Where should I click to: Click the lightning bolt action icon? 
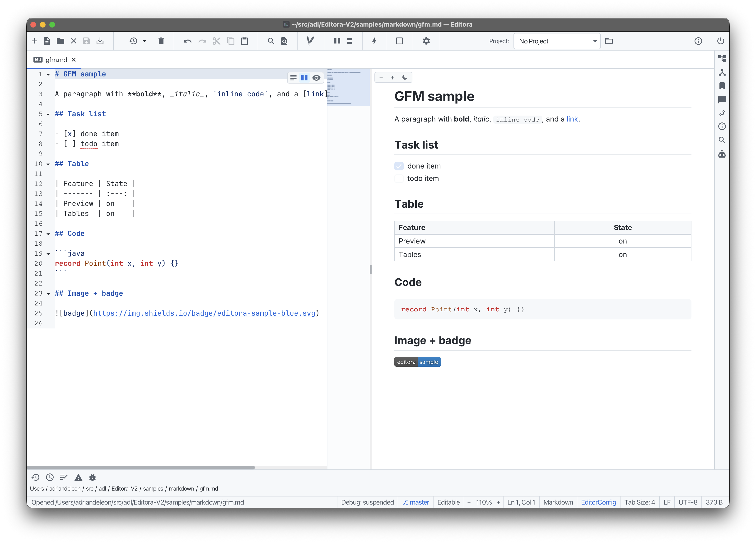pos(374,41)
